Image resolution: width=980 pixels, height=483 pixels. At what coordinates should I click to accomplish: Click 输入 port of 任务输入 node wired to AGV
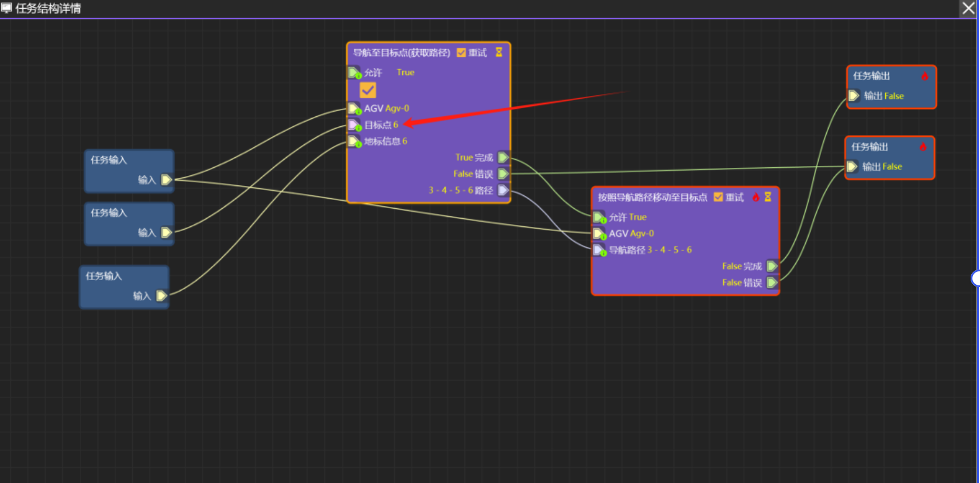(166, 180)
